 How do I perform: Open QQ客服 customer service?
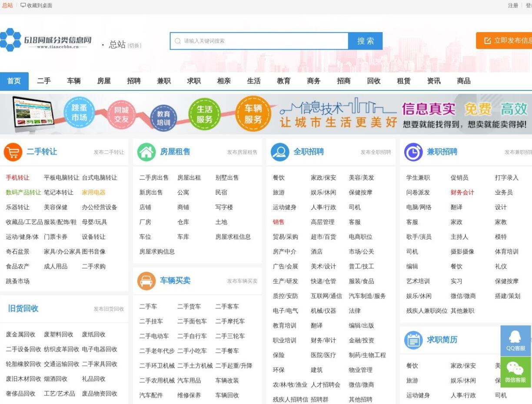515,341
